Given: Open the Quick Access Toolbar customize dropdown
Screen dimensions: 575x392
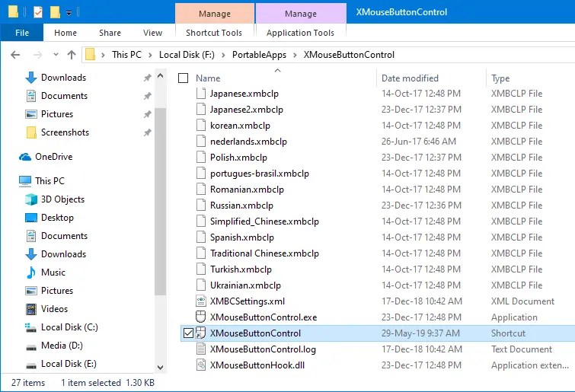Looking at the screenshot, I should coord(69,13).
